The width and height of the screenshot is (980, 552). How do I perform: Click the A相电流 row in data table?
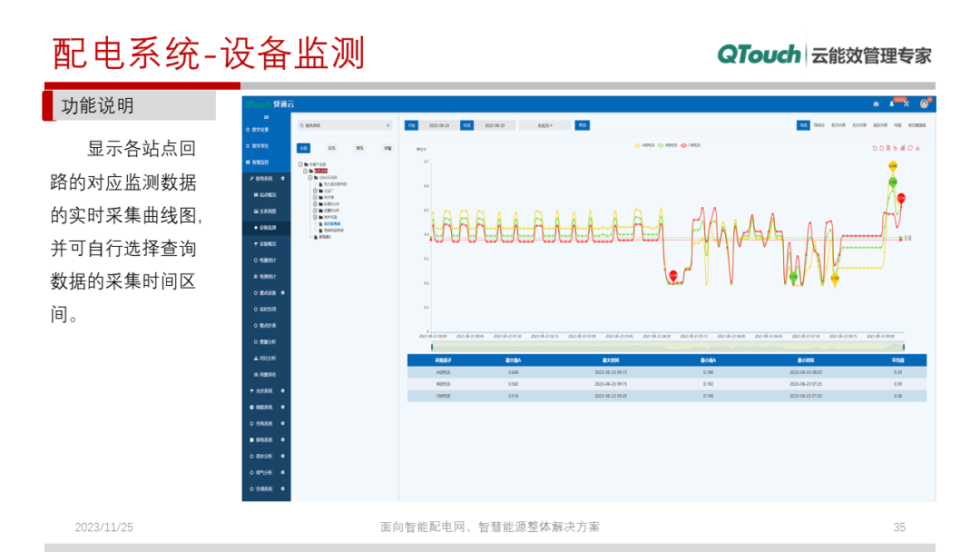click(x=667, y=372)
